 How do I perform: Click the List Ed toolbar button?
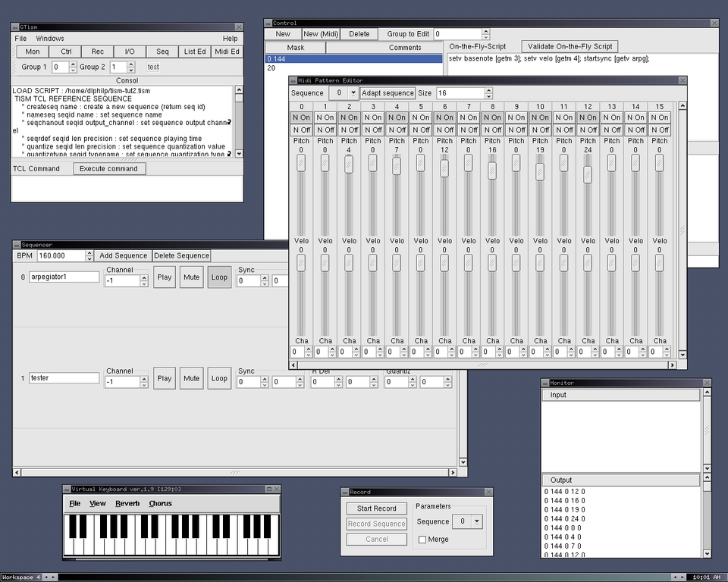click(x=195, y=52)
